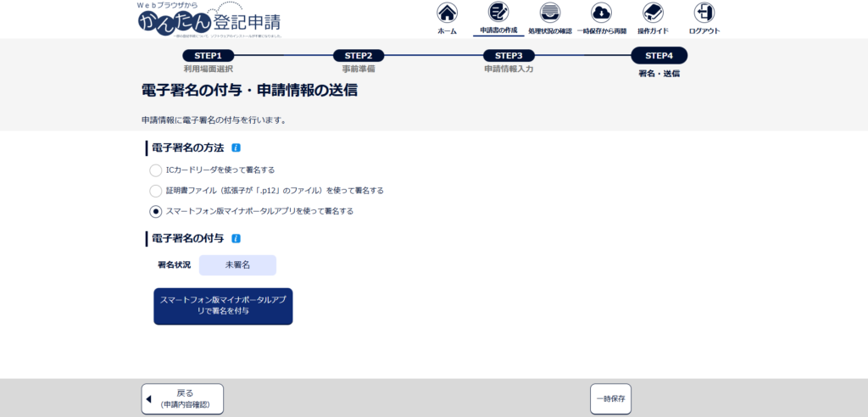
Task: Jump to STEP2 事前準備
Action: pos(359,56)
